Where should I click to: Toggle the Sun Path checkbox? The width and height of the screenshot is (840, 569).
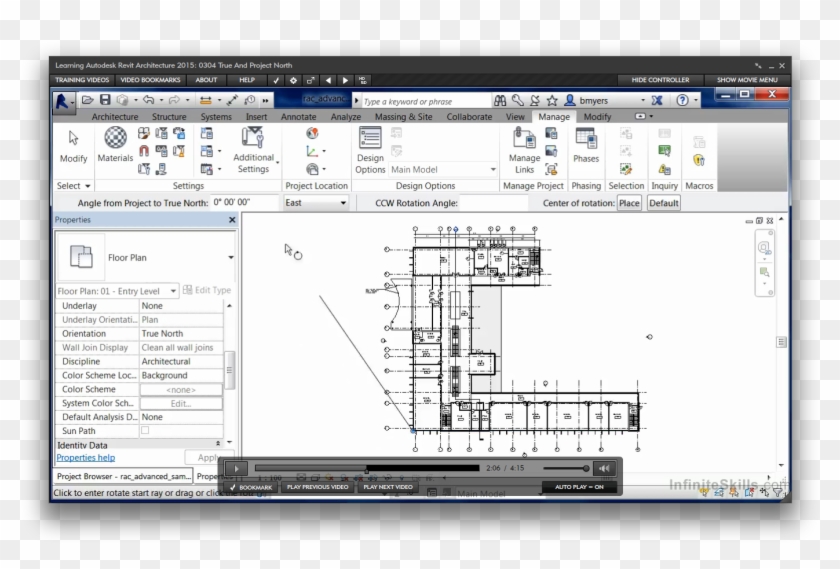(145, 431)
